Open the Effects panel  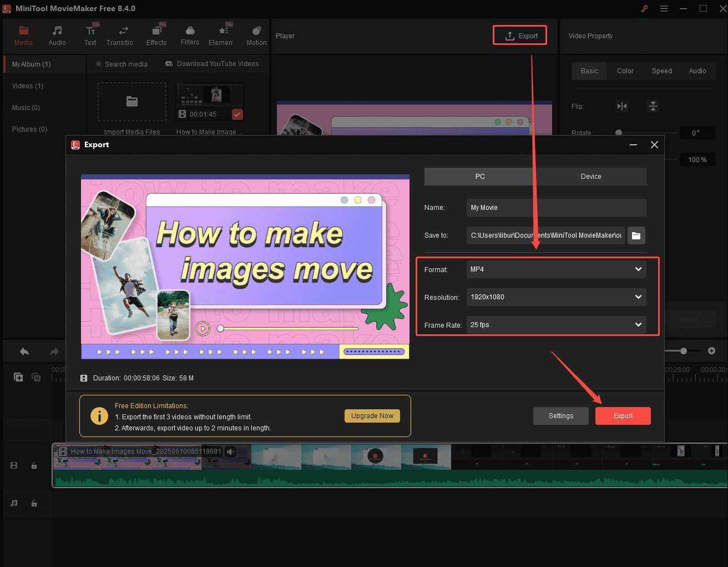pos(156,34)
